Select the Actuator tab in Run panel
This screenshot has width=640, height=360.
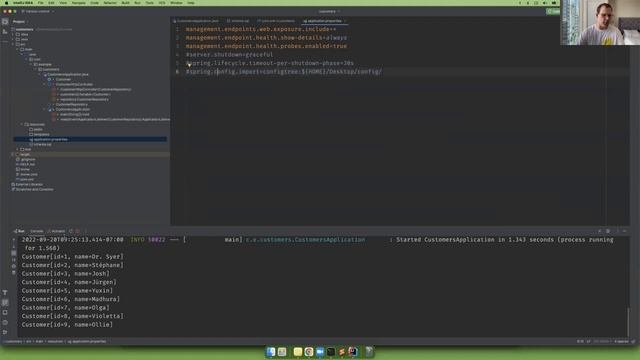pos(57,231)
